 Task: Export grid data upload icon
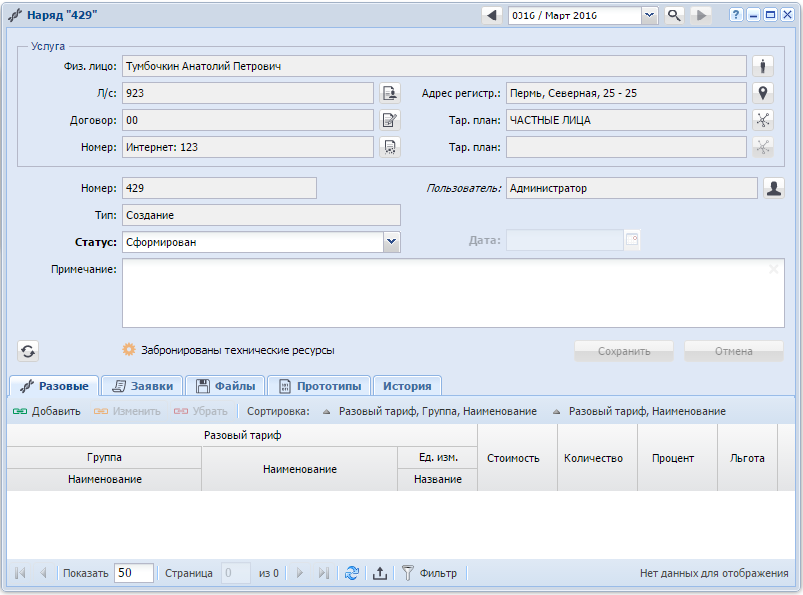tap(379, 573)
